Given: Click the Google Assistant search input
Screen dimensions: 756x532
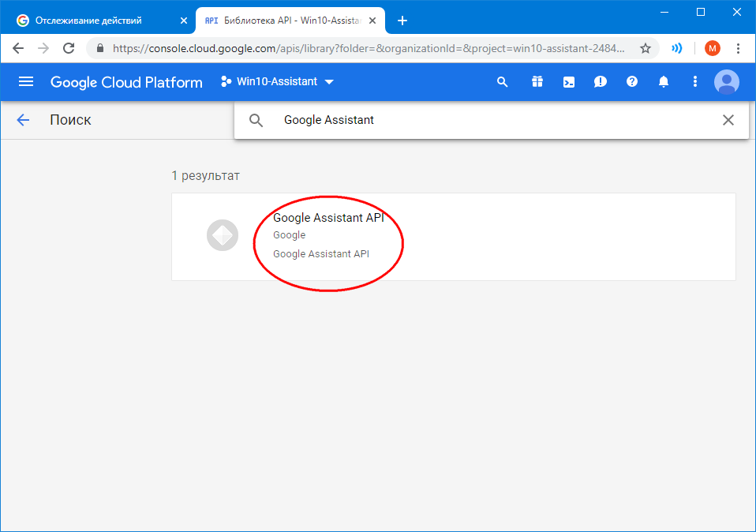Looking at the screenshot, I should point(489,120).
